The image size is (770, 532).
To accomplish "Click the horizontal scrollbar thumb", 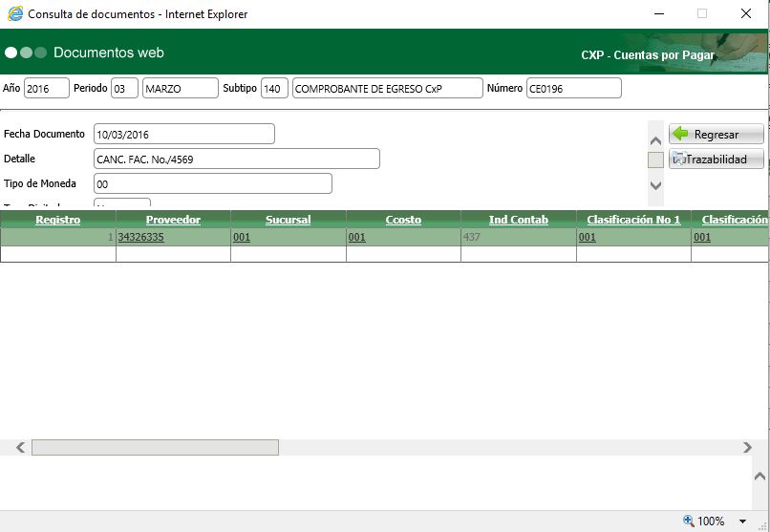I will [155, 447].
